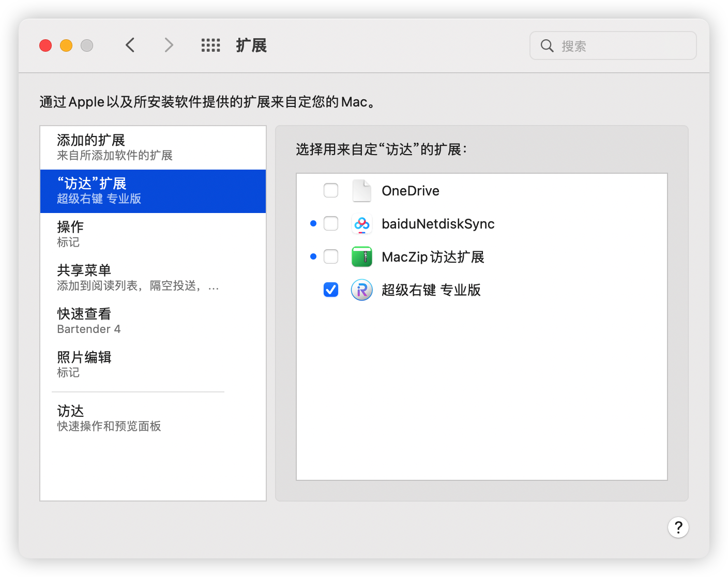
Task: Click the MacZip green archive icon
Action: 362,257
